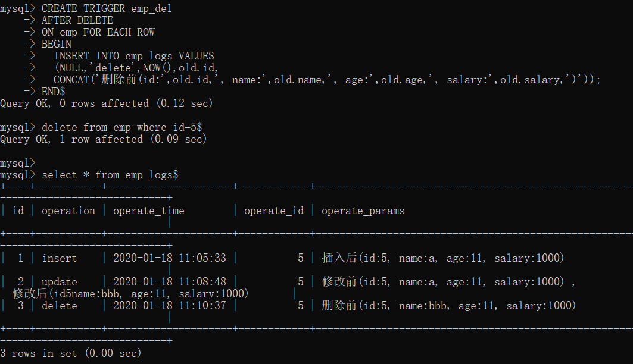Click the INSERT INTO emp_logs VALUES line
Screen dimensions: 633x364
(134, 56)
